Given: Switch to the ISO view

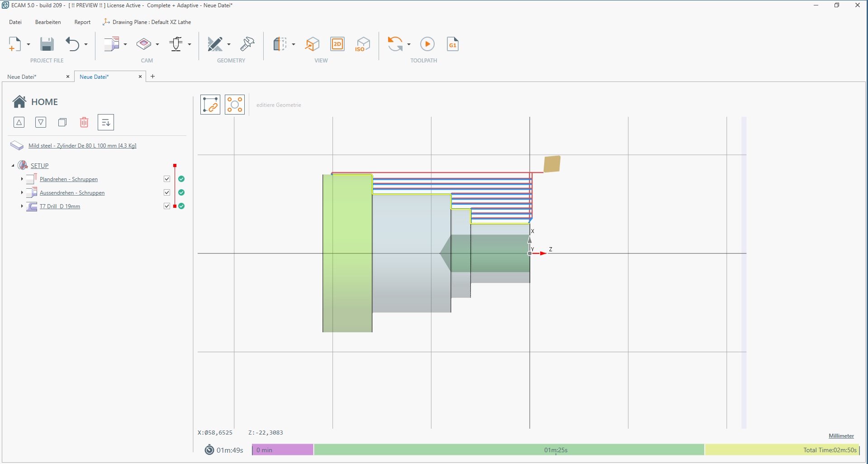Looking at the screenshot, I should (x=362, y=44).
